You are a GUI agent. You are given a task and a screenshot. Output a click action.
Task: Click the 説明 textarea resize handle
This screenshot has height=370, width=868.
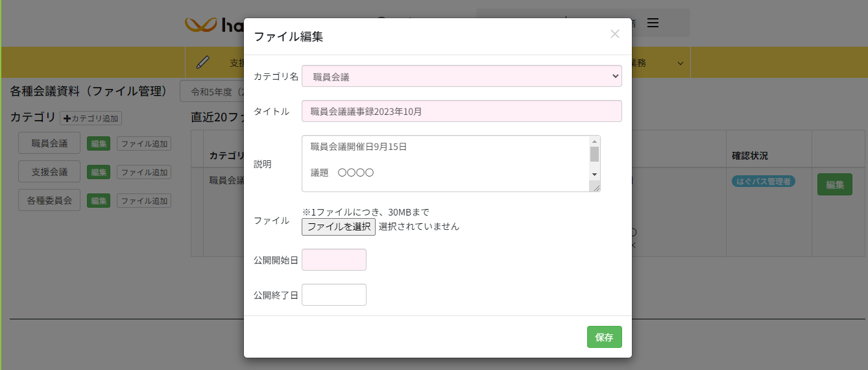[594, 186]
